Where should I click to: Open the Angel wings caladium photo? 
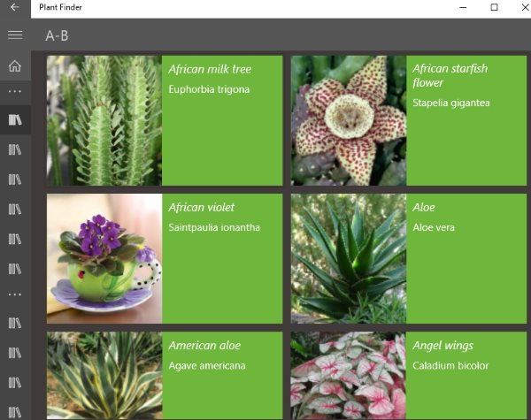pos(349,376)
